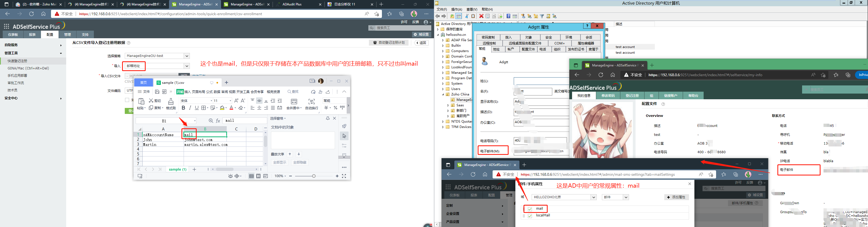Click WPS horizontal scrollbar below sheet
868x227 pixels.
pyautogui.click(x=225, y=170)
